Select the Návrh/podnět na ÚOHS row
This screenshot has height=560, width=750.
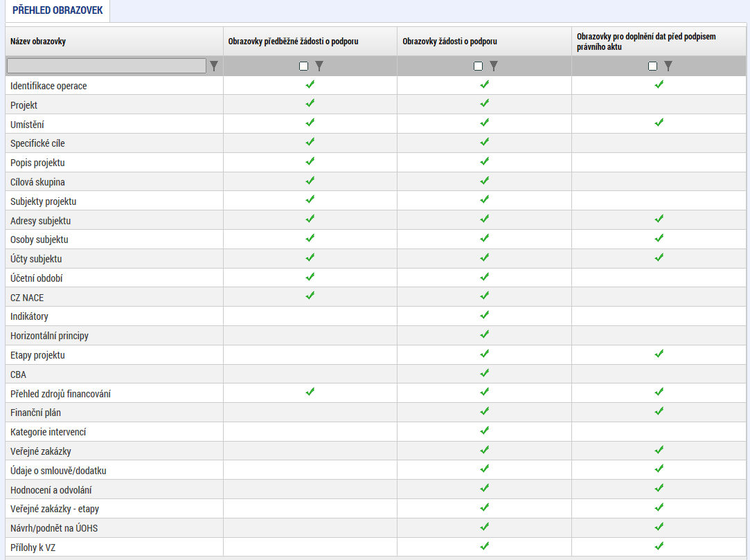click(376, 528)
